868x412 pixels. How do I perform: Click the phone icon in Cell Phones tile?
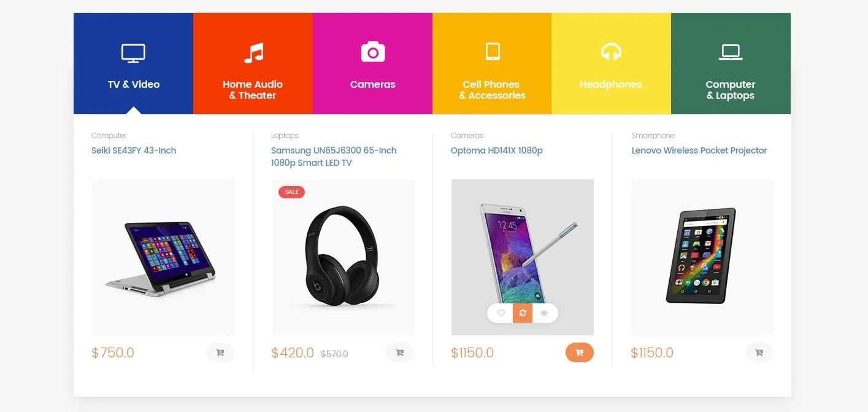493,52
